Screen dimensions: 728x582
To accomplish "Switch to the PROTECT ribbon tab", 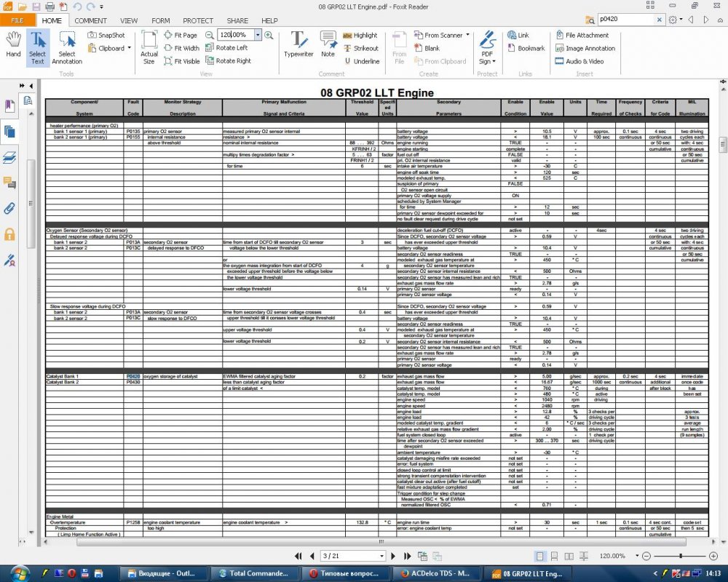I will tap(198, 21).
